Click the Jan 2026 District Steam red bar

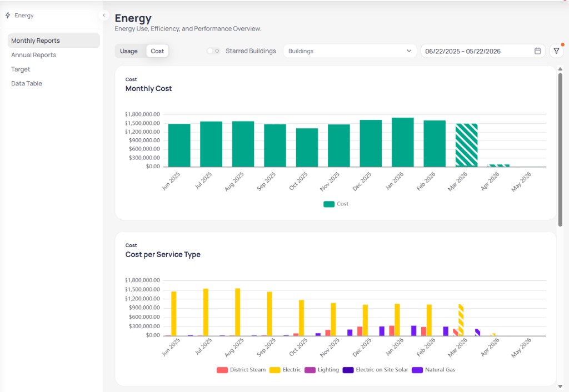pyautogui.click(x=392, y=331)
